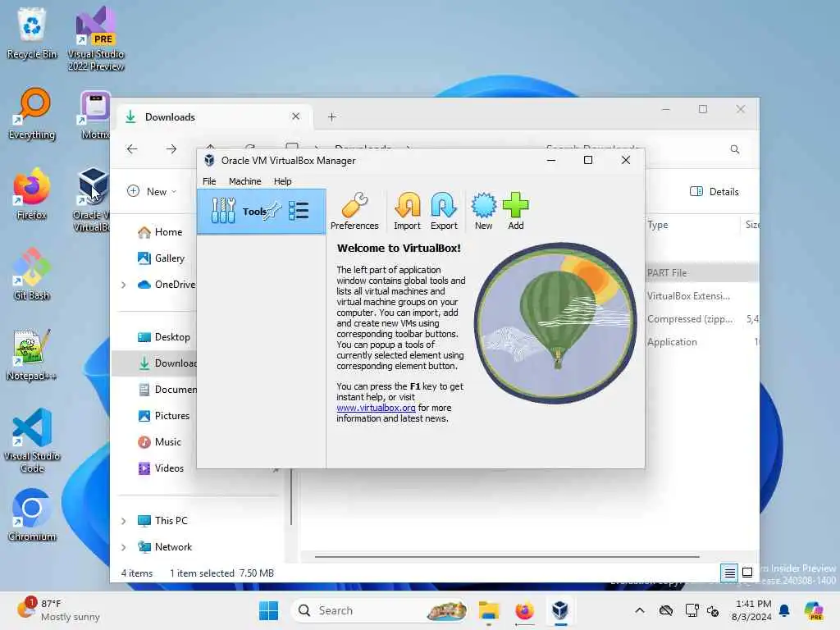Click the VirtualBox taskbar icon

tap(560, 610)
